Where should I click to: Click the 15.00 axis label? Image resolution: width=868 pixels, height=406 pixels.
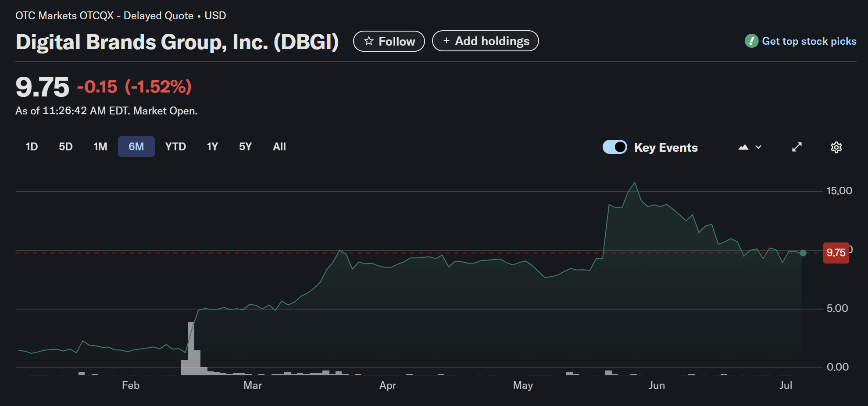tap(839, 191)
